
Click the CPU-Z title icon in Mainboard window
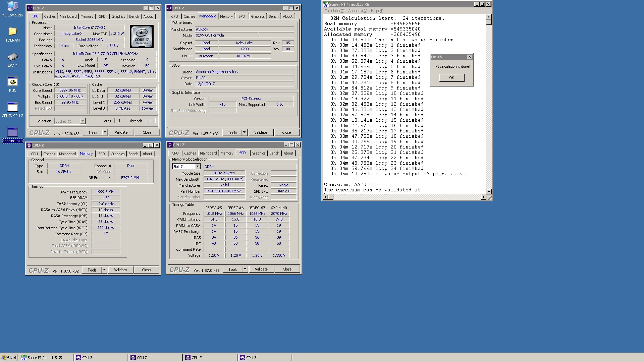coord(169,8)
